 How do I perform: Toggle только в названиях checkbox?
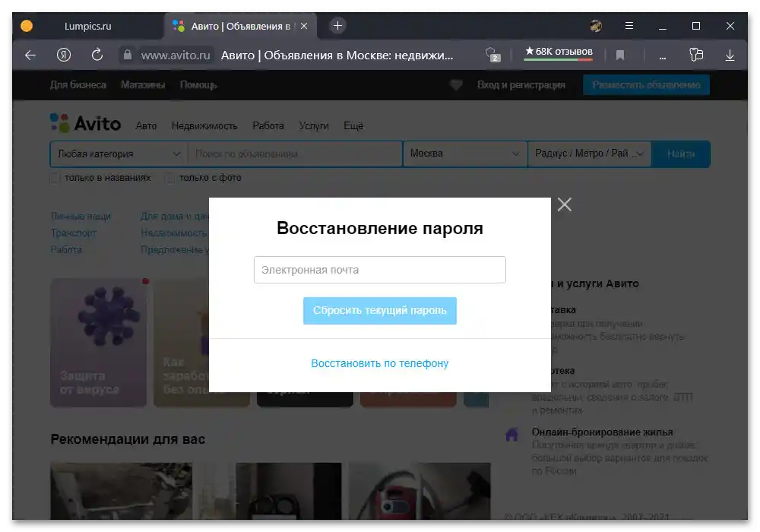coord(55,178)
